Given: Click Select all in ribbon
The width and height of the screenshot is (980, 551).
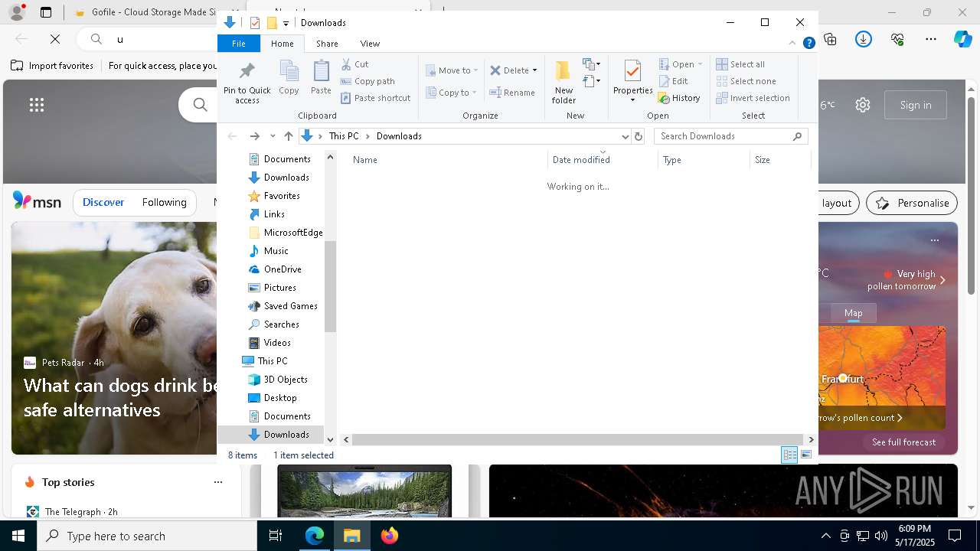Looking at the screenshot, I should (x=740, y=64).
